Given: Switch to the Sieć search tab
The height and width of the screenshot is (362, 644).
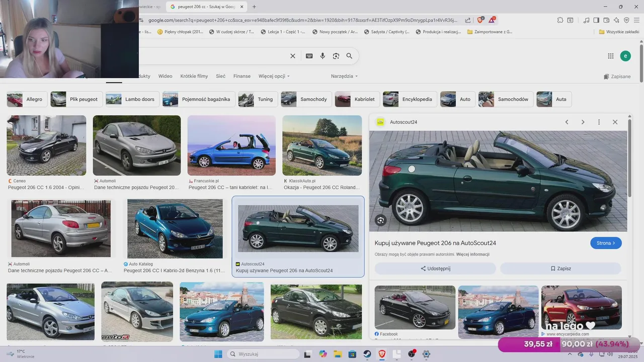Looking at the screenshot, I should tap(220, 76).
